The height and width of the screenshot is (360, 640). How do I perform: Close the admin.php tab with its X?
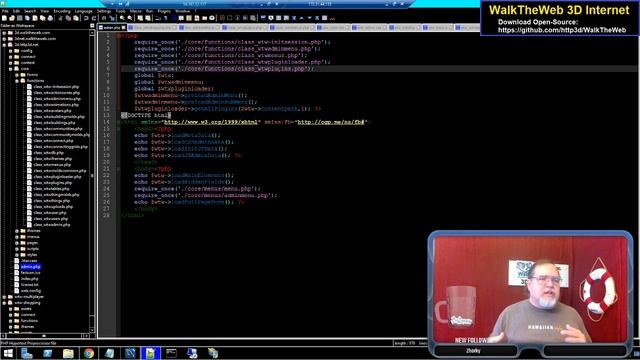pyautogui.click(x=123, y=27)
